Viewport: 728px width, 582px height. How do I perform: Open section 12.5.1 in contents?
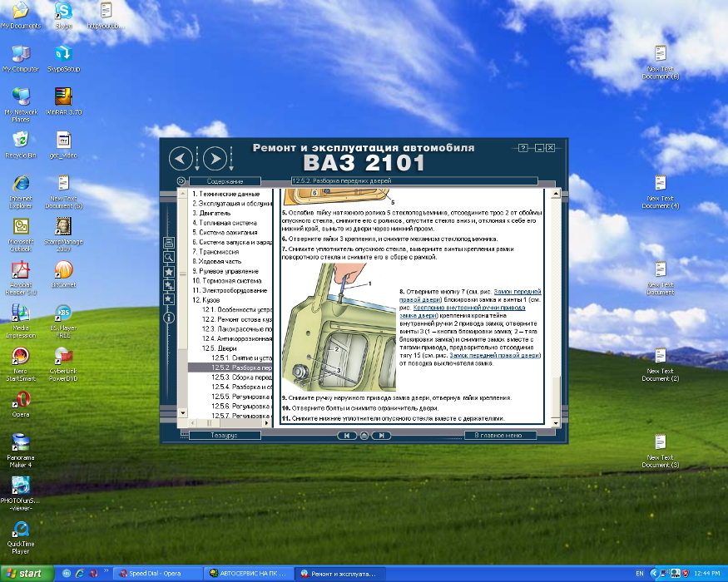[x=241, y=358]
